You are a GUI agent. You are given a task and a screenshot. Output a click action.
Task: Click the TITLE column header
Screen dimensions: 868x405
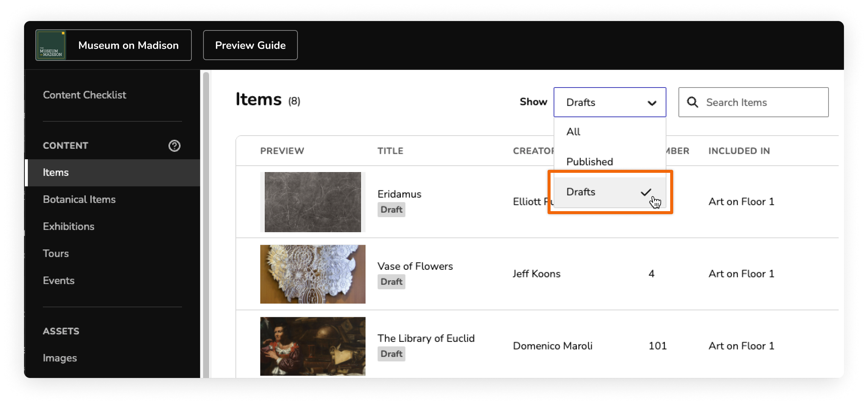tap(390, 151)
